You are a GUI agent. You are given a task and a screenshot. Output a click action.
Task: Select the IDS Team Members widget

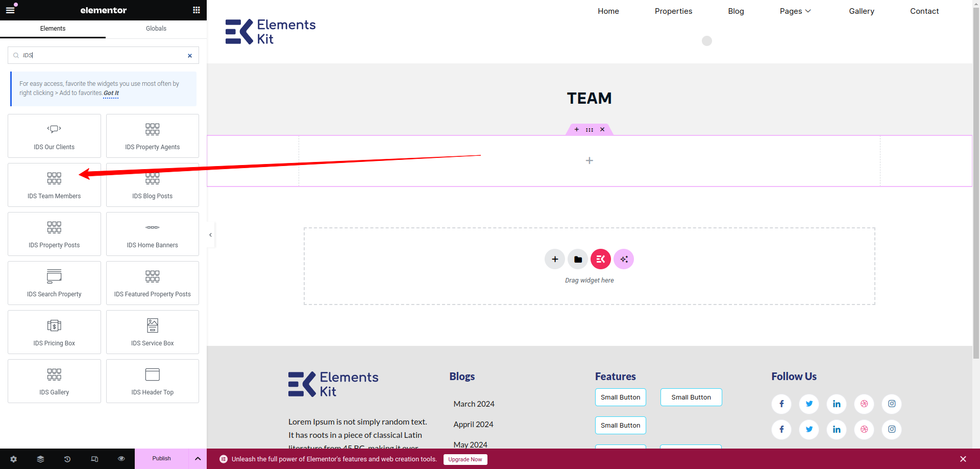pyautogui.click(x=54, y=185)
